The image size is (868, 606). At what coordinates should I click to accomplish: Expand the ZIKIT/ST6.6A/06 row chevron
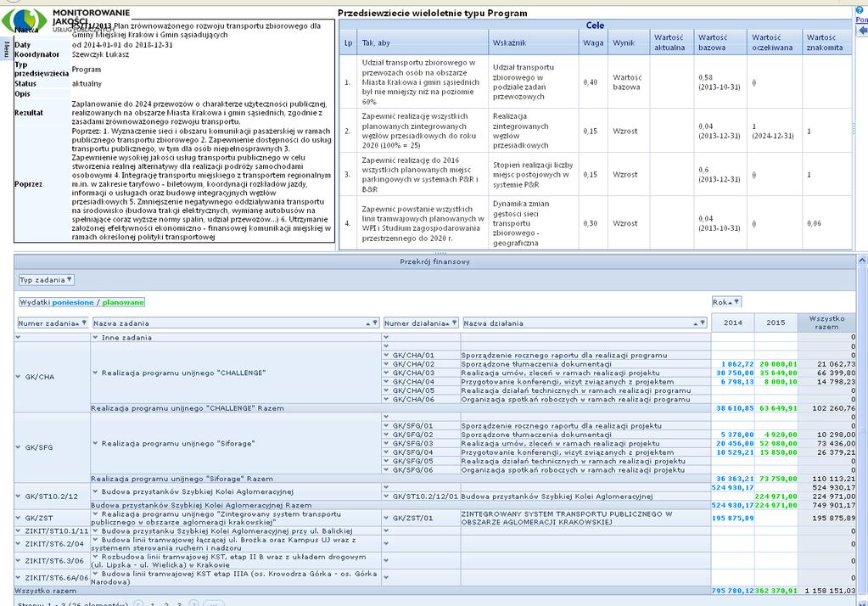[x=19, y=578]
